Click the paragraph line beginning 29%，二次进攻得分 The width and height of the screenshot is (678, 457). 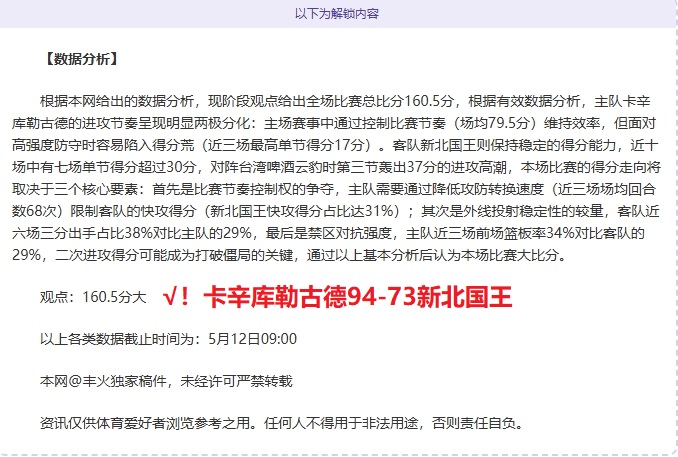pyautogui.click(x=289, y=255)
